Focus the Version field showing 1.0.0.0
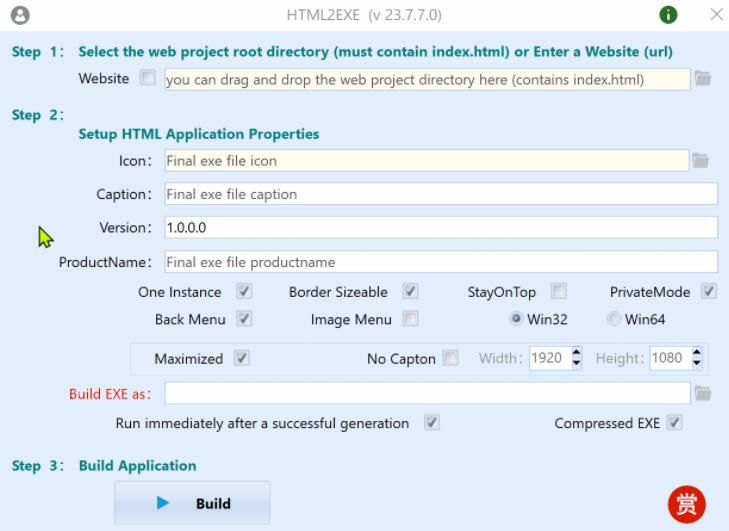Screen dimensions: 729x531 (441, 227)
